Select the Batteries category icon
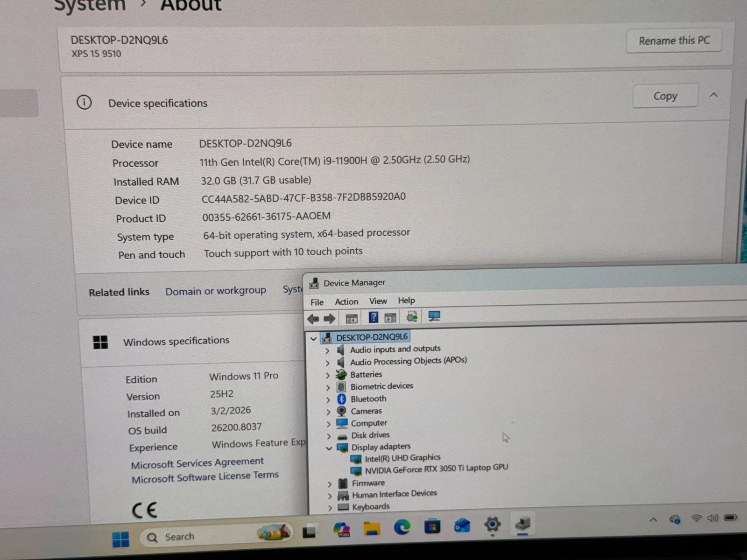The width and height of the screenshot is (747, 560). coord(341,375)
